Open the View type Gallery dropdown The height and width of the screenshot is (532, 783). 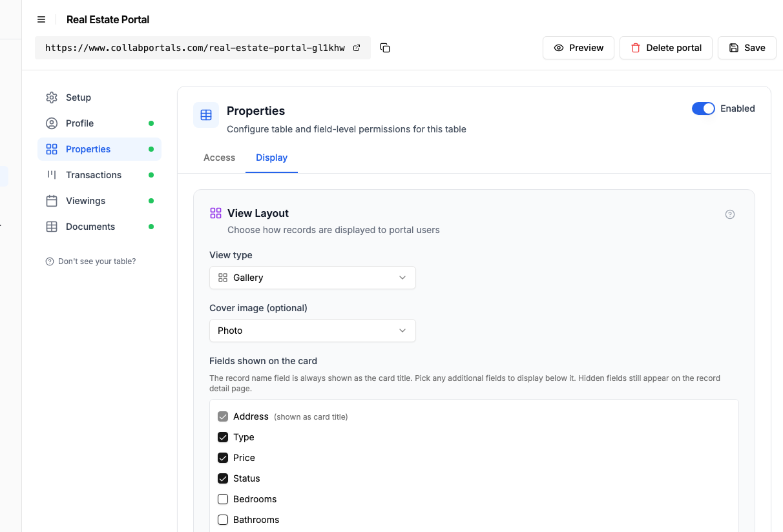click(313, 278)
